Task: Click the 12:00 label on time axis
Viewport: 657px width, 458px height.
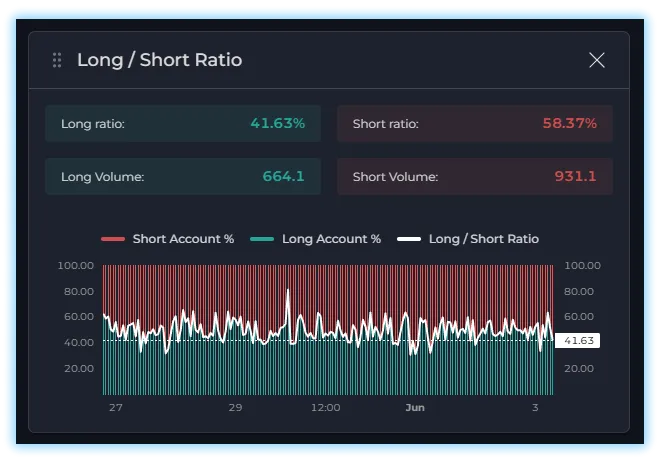Action: [326, 408]
